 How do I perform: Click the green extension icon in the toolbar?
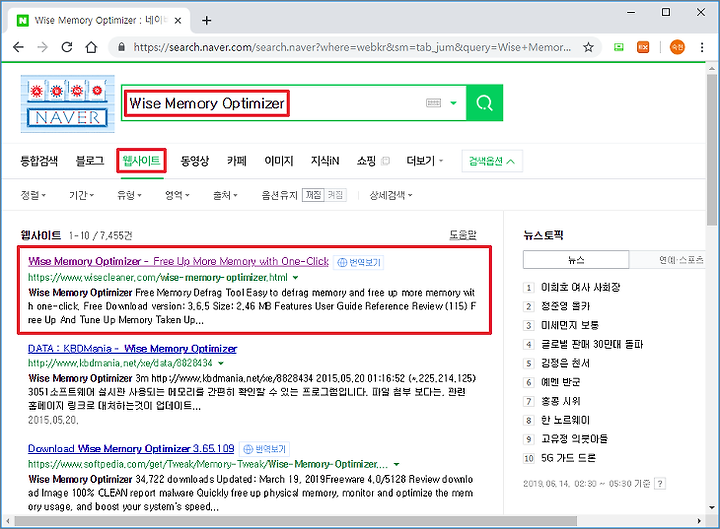[619, 47]
